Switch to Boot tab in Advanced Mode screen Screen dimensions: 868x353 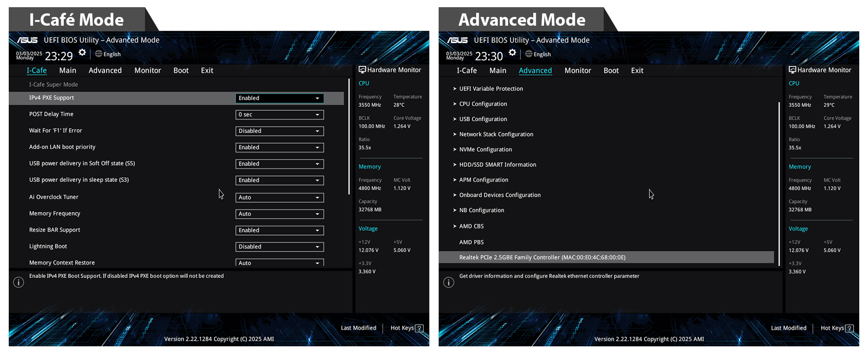coord(611,70)
